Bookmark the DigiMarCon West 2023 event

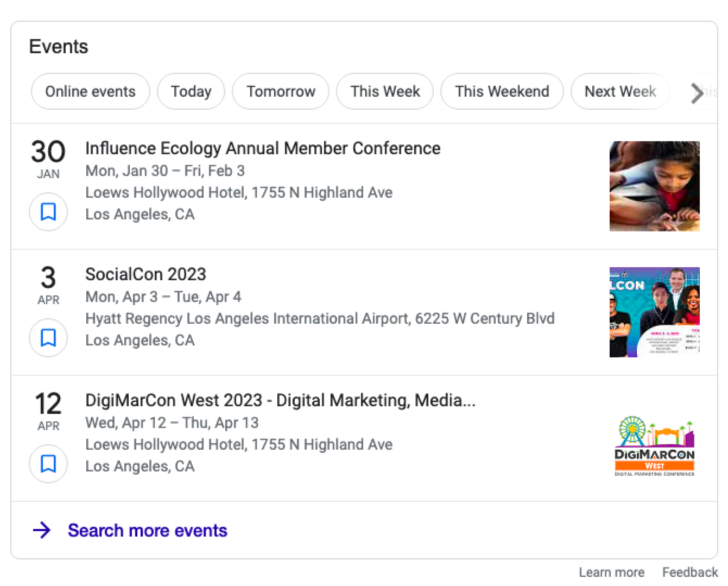coord(48,464)
